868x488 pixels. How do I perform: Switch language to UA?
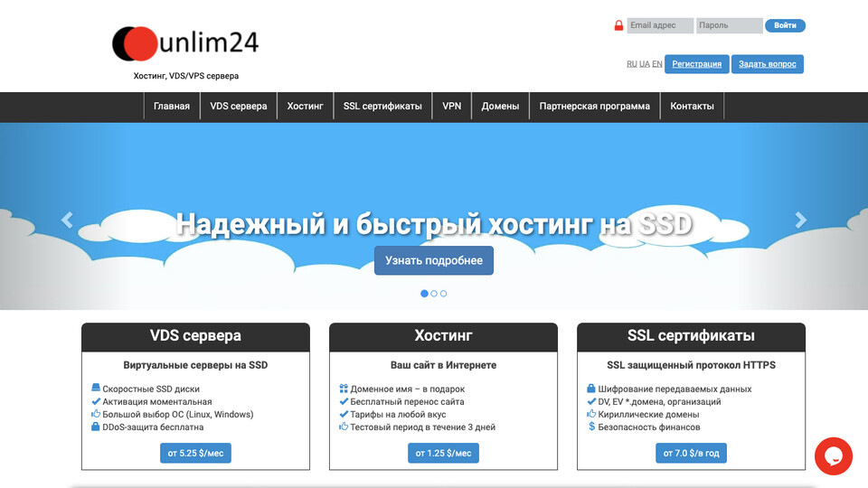click(645, 64)
